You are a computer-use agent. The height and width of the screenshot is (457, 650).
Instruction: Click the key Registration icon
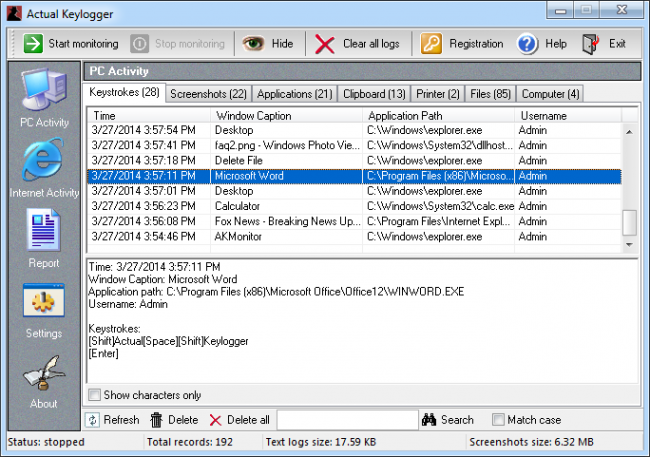(431, 44)
